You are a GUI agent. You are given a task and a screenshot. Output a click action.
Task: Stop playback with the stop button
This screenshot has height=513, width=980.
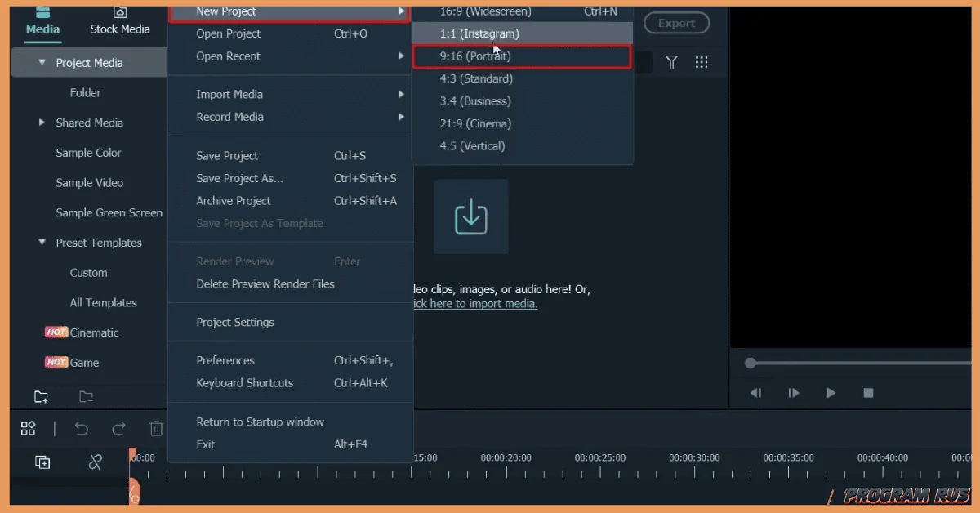[x=868, y=393]
